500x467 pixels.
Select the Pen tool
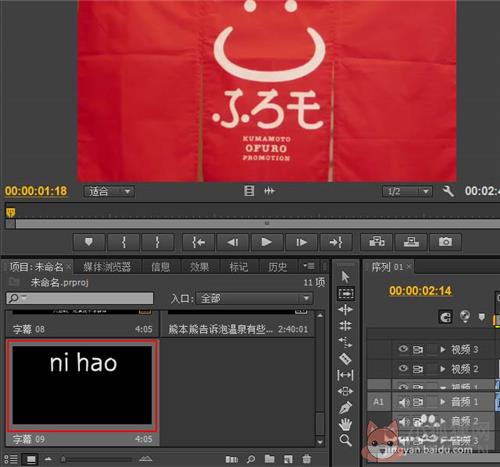(x=346, y=408)
